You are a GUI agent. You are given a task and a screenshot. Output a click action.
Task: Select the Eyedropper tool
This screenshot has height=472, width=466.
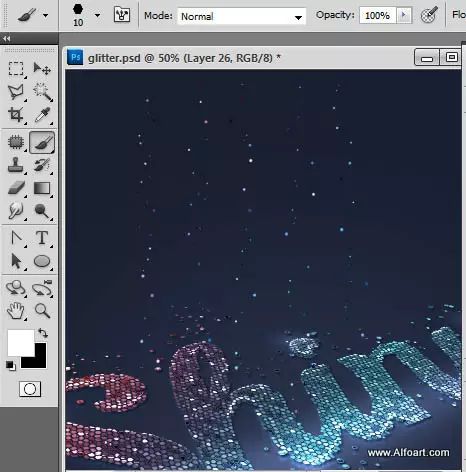42,115
